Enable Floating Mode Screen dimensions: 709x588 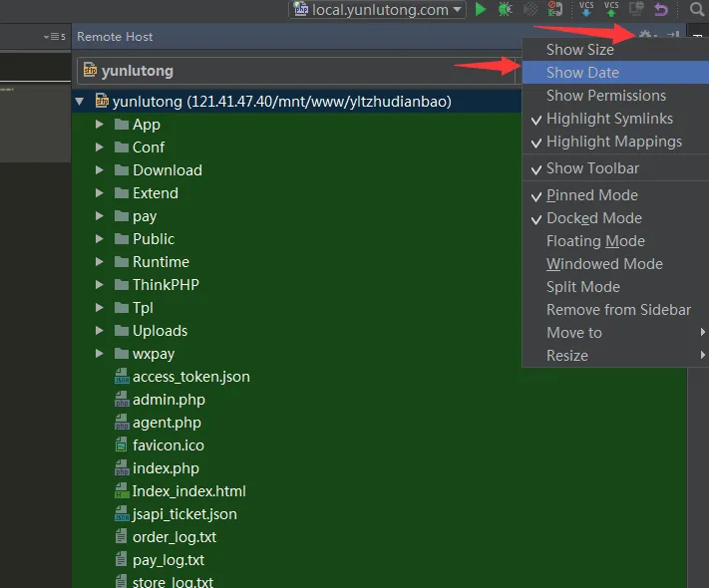[615, 241]
